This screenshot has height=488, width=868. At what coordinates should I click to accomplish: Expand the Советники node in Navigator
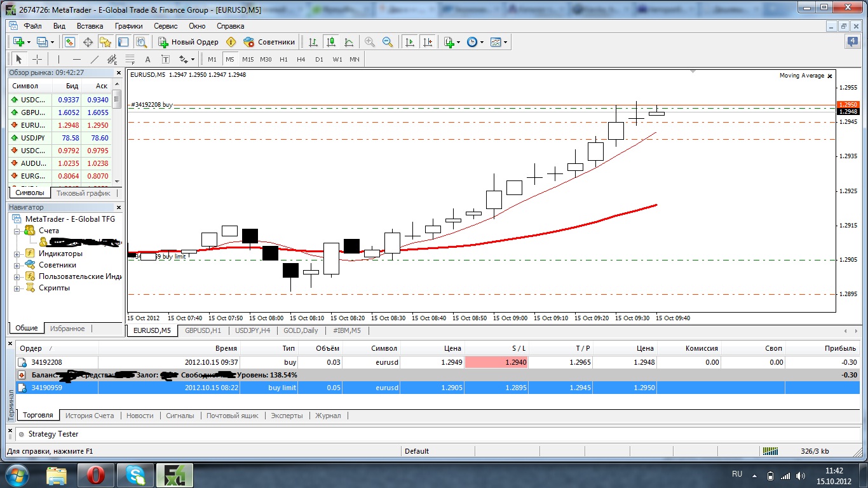(17, 265)
